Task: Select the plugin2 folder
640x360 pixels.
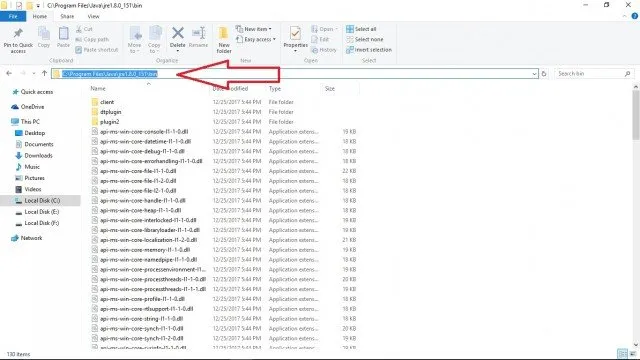Action: [x=109, y=122]
